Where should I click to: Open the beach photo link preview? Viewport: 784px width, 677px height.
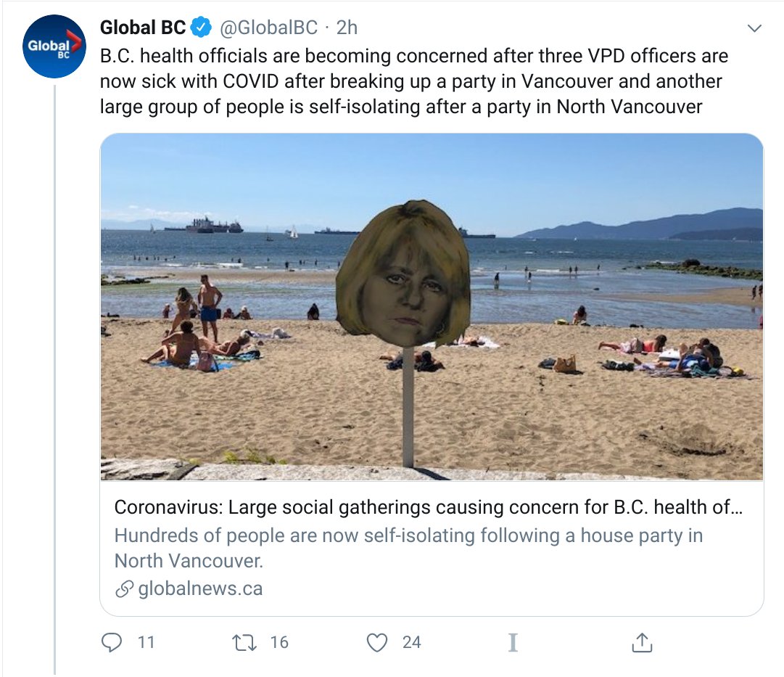click(432, 307)
